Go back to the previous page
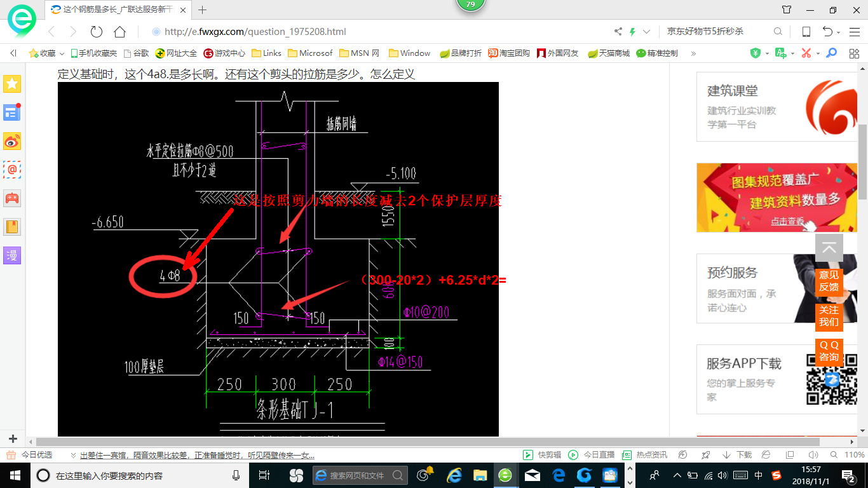 point(52,32)
